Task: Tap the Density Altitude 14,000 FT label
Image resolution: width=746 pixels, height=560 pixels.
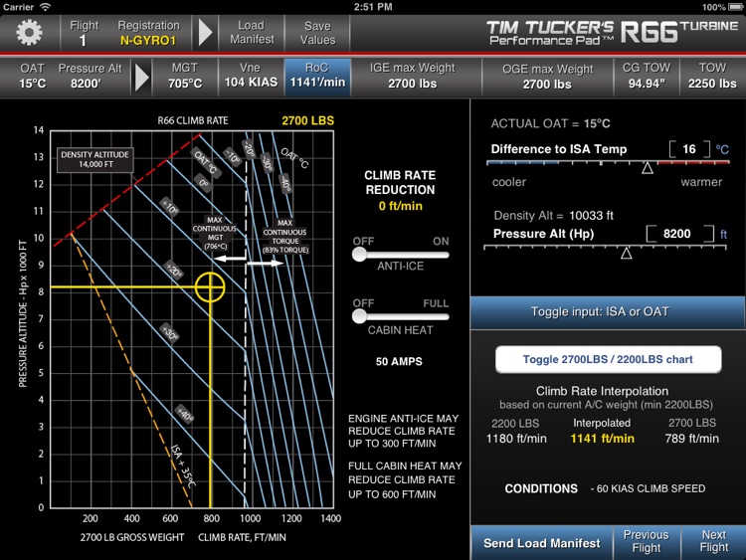Action: [95, 159]
